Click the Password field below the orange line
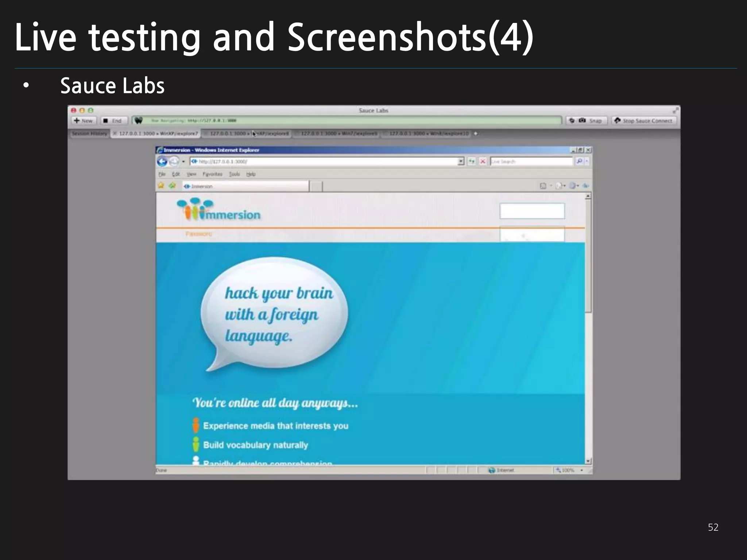The height and width of the screenshot is (560, 747). click(532, 234)
